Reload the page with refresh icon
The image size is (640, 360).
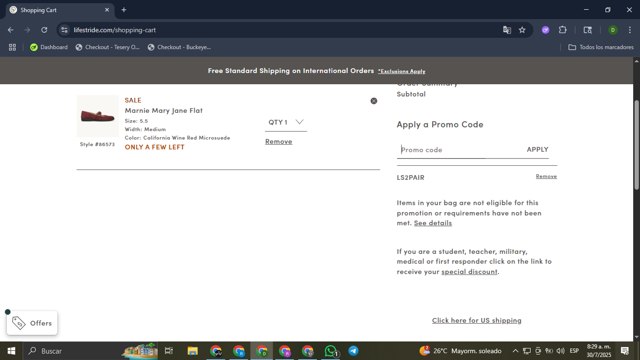pos(44,30)
